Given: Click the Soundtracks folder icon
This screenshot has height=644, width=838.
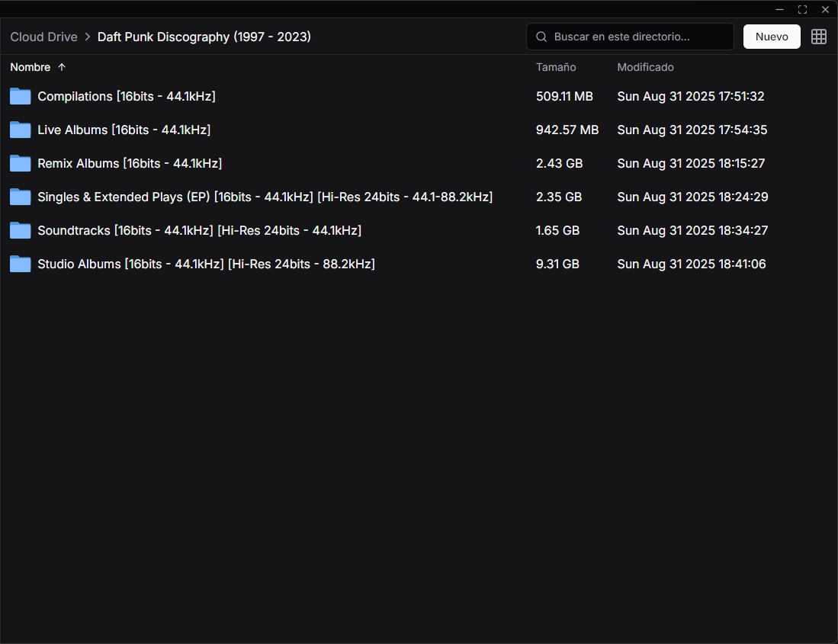Looking at the screenshot, I should tap(21, 230).
